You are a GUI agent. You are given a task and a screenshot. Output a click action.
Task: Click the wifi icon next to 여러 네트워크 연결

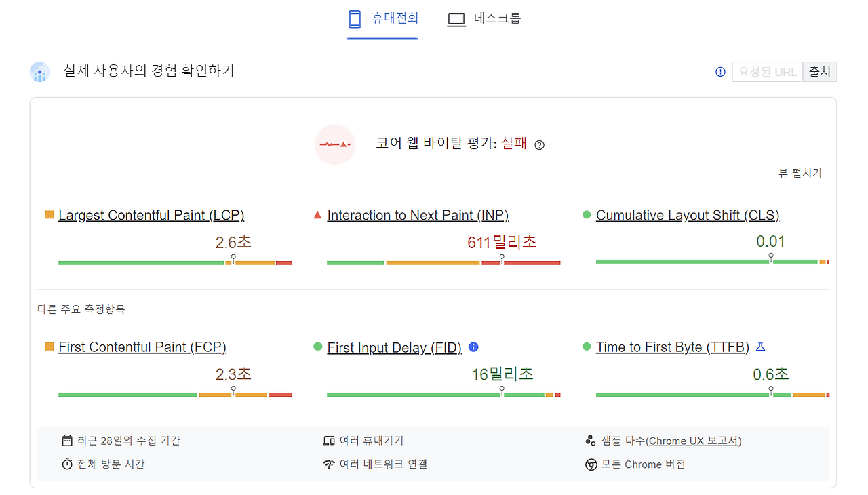point(328,464)
